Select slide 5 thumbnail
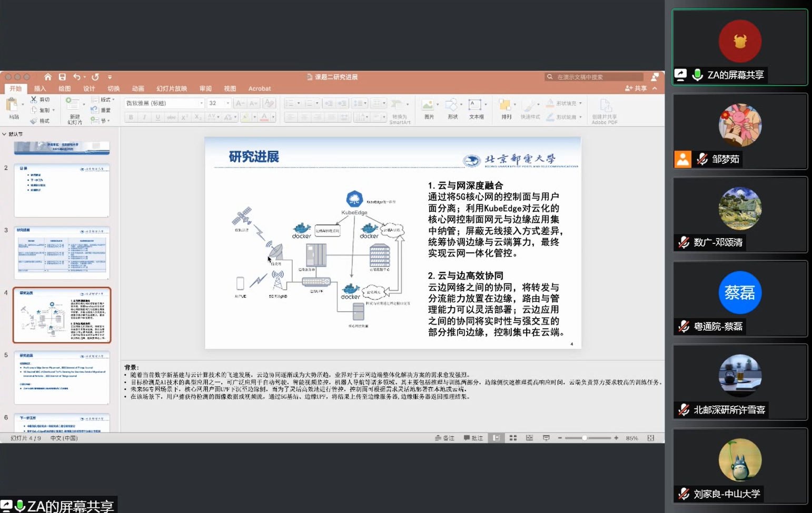Viewport: 812px width, 513px height. pyautogui.click(x=62, y=378)
